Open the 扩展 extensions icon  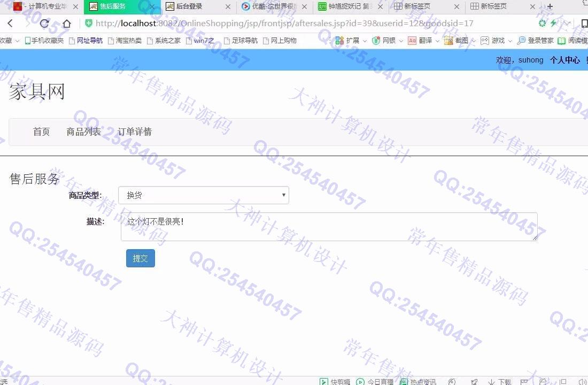[339, 41]
